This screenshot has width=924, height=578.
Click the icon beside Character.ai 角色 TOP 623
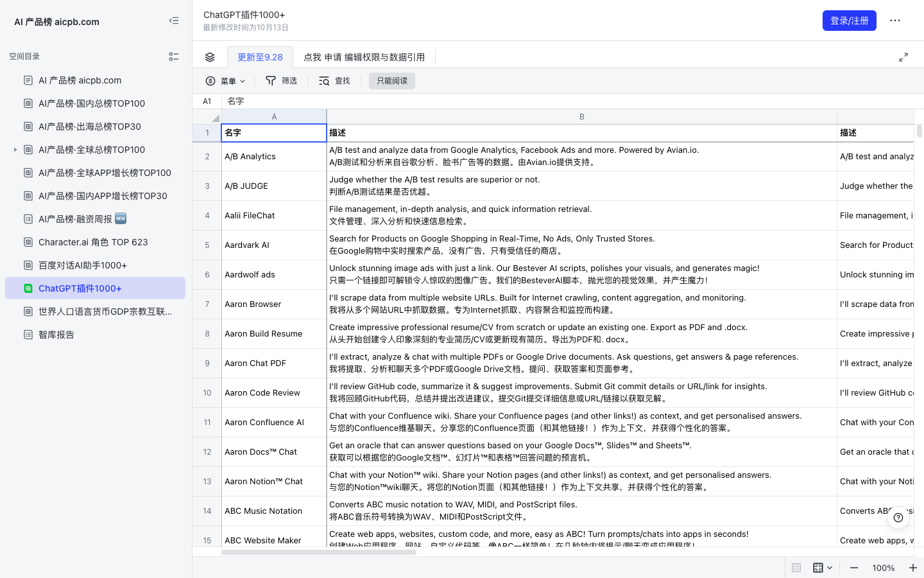tap(28, 242)
